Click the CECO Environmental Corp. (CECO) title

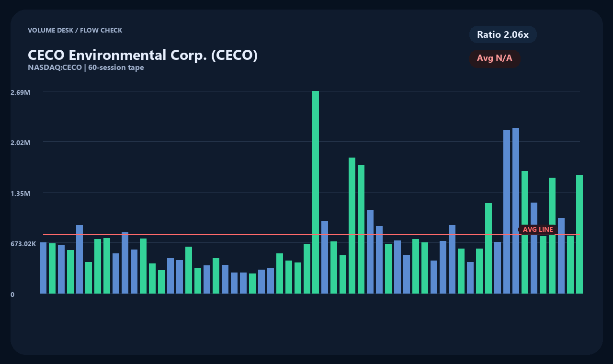click(x=143, y=55)
